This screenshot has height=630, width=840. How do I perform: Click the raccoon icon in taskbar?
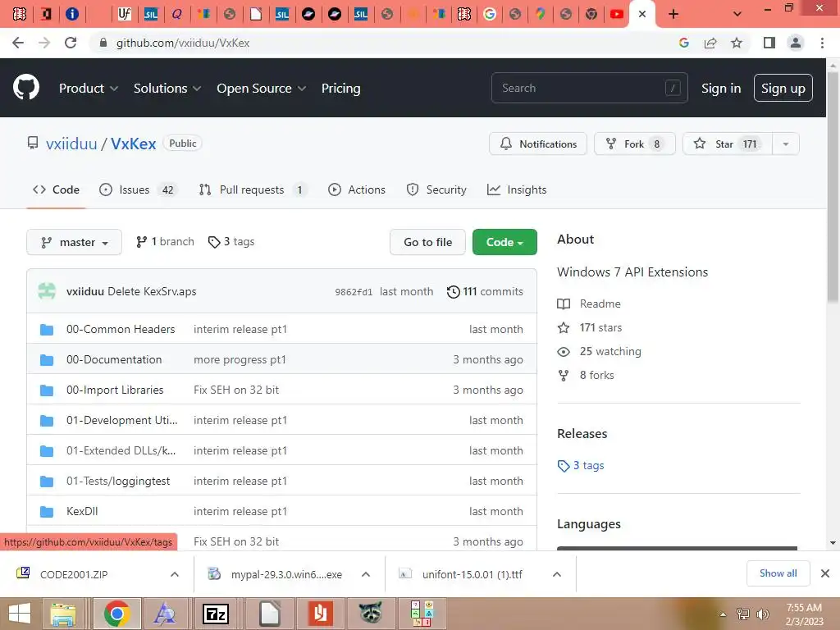click(370, 614)
